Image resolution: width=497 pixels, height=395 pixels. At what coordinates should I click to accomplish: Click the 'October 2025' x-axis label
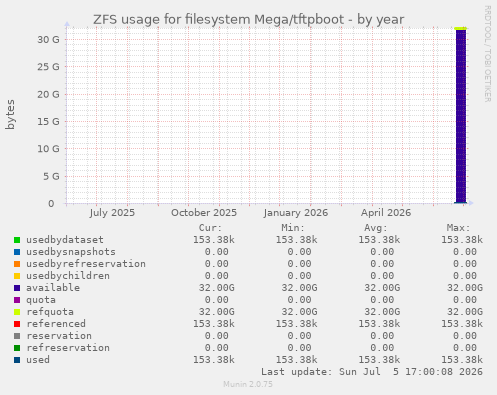point(204,213)
